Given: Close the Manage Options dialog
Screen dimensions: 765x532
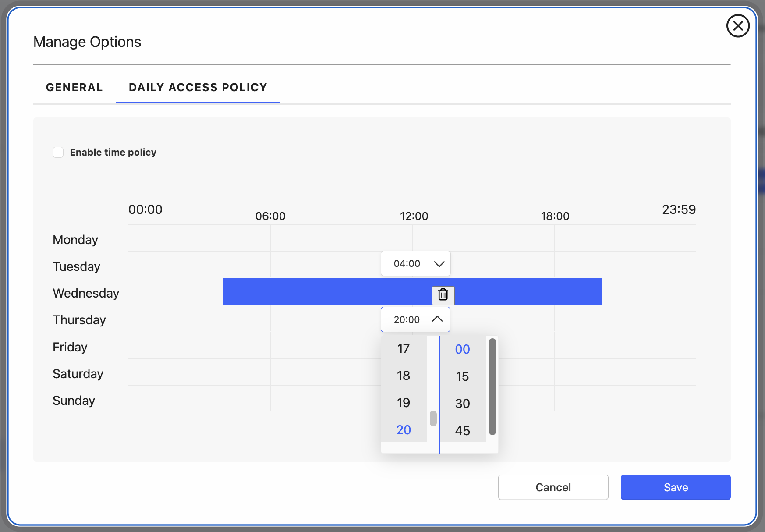Looking at the screenshot, I should 738,26.
